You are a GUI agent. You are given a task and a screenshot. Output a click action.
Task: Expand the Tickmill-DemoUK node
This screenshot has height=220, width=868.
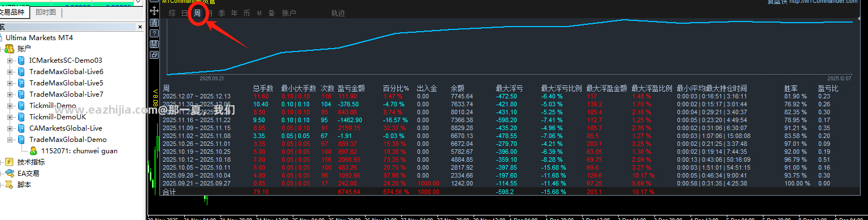coord(10,117)
